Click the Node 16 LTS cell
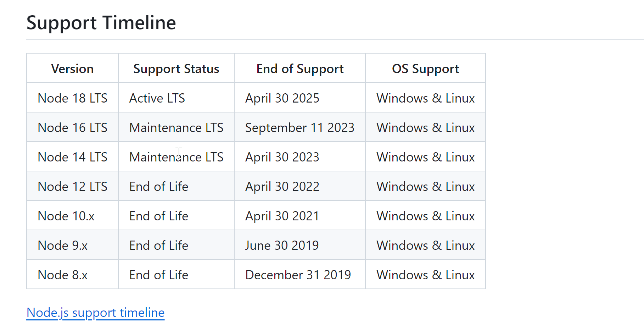 (72, 127)
